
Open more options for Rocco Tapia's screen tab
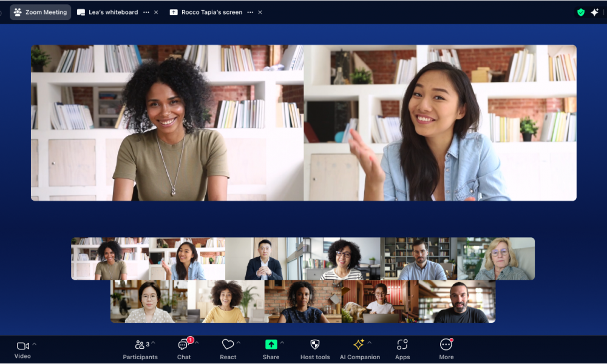click(x=250, y=12)
